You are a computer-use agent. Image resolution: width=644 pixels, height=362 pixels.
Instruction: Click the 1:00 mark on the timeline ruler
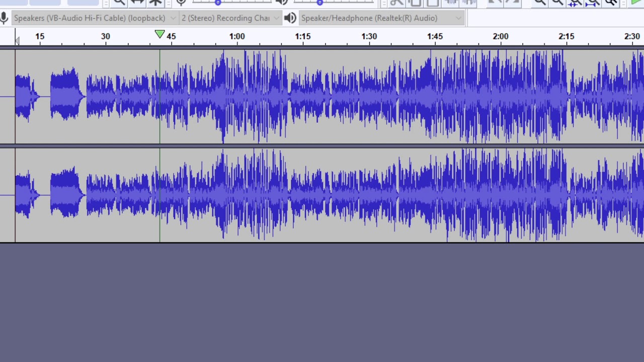pos(237,36)
